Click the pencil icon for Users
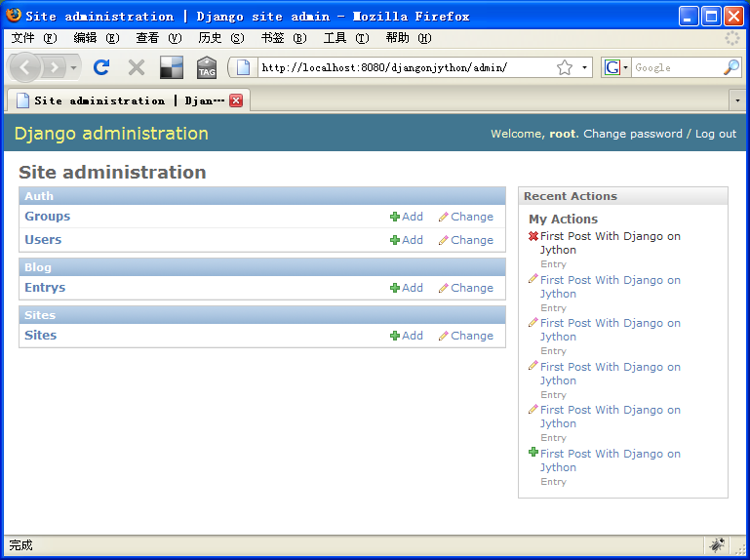Viewport: 750px width, 560px height. coord(444,240)
